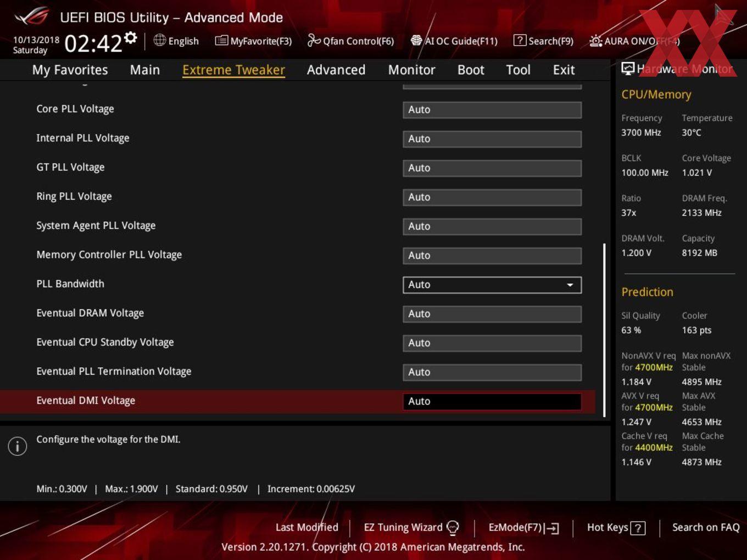Click the info icon in help panel

[18, 446]
